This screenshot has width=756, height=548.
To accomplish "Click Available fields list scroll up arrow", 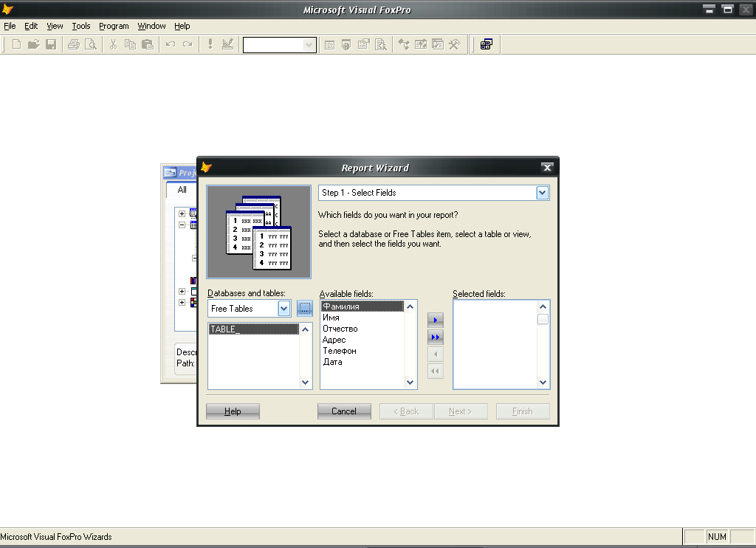I will (x=410, y=306).
